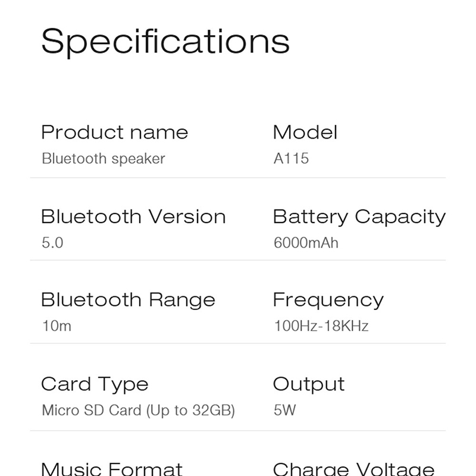Click the Bluetooth Version label
Image resolution: width=476 pixels, height=476 pixels.
tap(133, 216)
